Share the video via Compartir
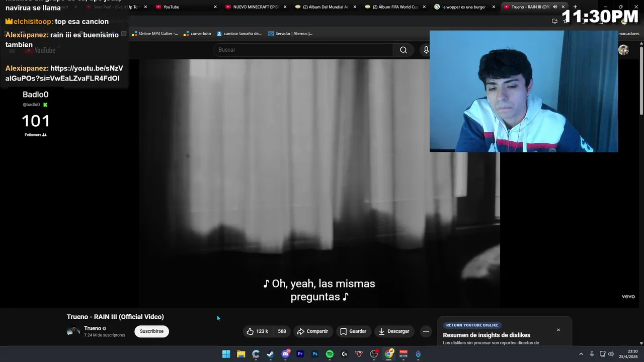Image resolution: width=644 pixels, height=362 pixels. click(312, 331)
